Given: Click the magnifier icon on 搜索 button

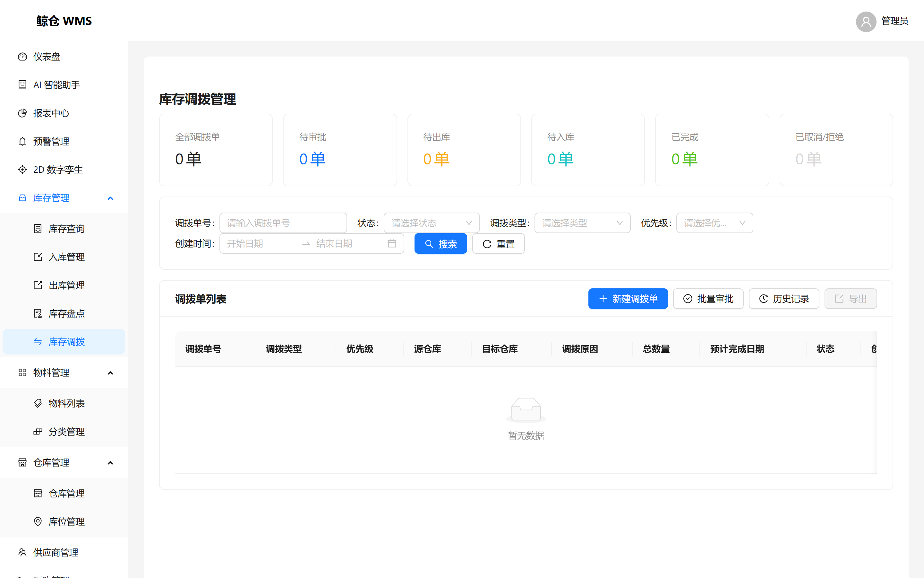Looking at the screenshot, I should [x=429, y=244].
